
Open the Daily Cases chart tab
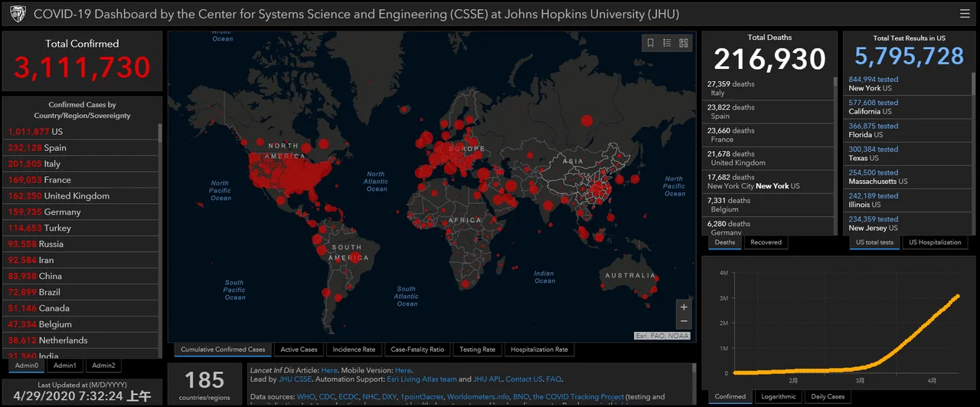click(828, 397)
